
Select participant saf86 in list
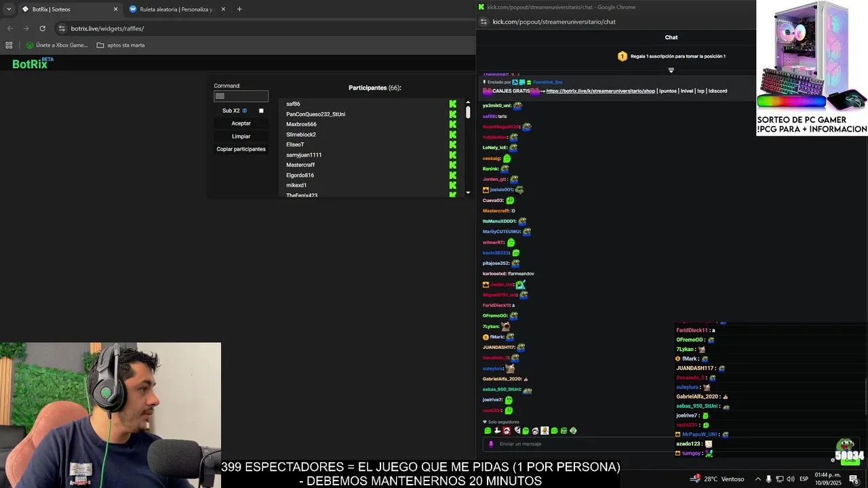pos(293,104)
